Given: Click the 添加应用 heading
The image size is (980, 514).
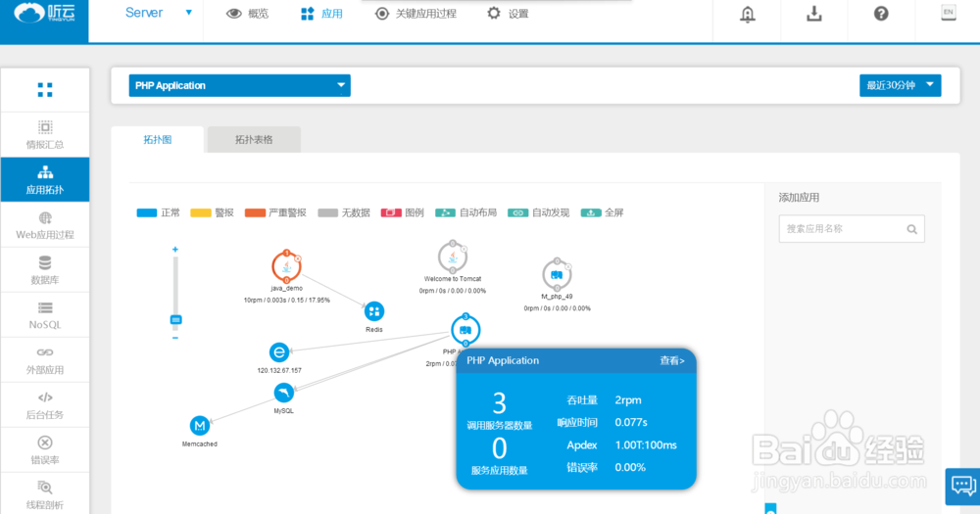Looking at the screenshot, I should click(x=799, y=198).
